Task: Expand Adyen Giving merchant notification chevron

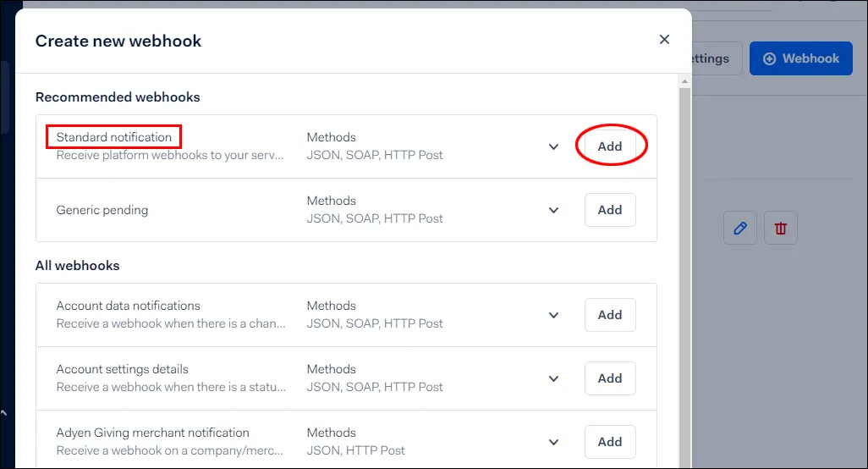Action: (x=553, y=442)
